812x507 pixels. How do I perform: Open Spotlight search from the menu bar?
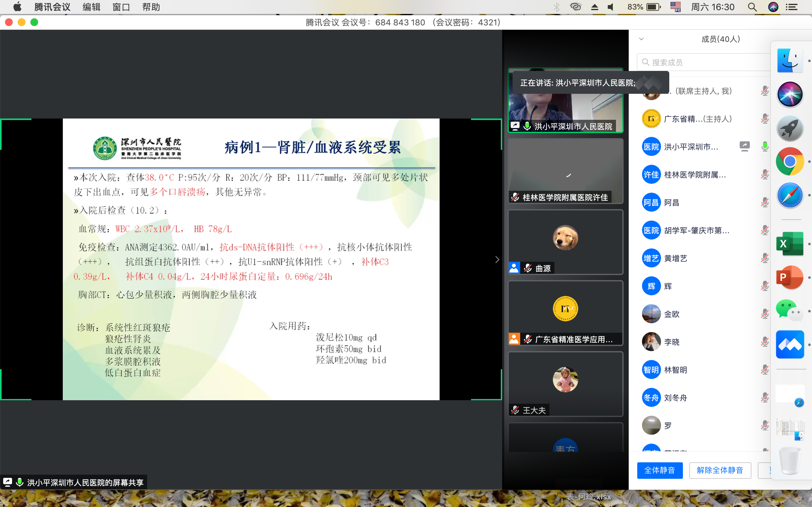[x=752, y=7]
